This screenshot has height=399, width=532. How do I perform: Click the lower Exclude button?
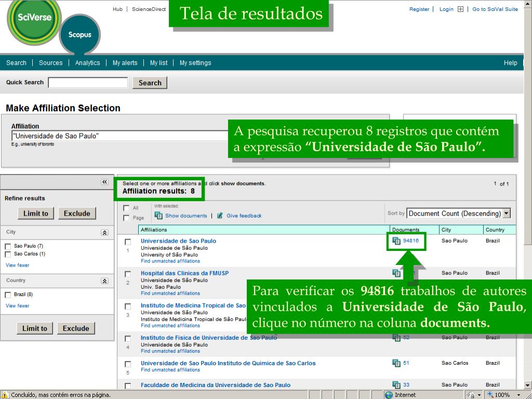click(x=76, y=328)
